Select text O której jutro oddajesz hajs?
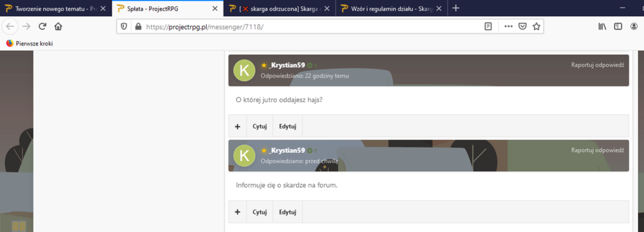 click(279, 100)
